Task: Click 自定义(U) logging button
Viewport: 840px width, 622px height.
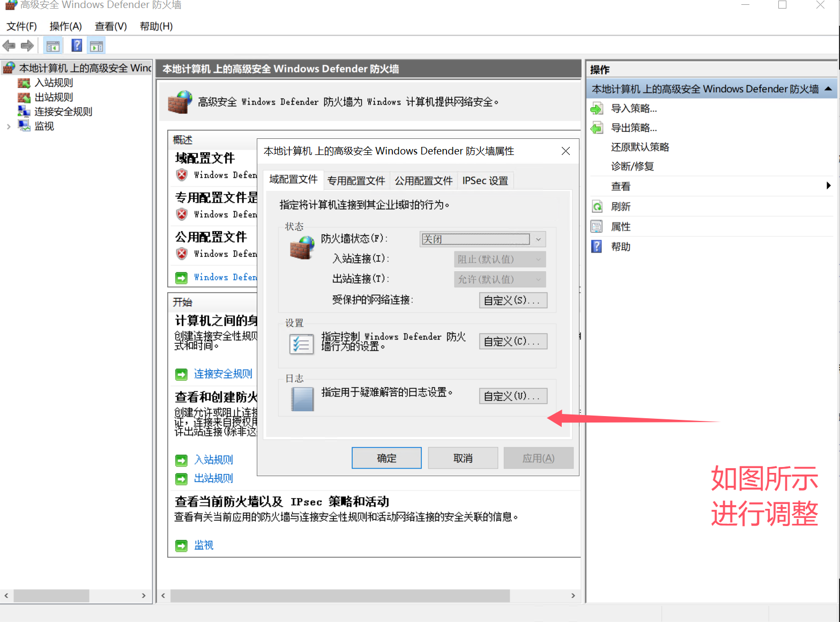Action: 513,396
